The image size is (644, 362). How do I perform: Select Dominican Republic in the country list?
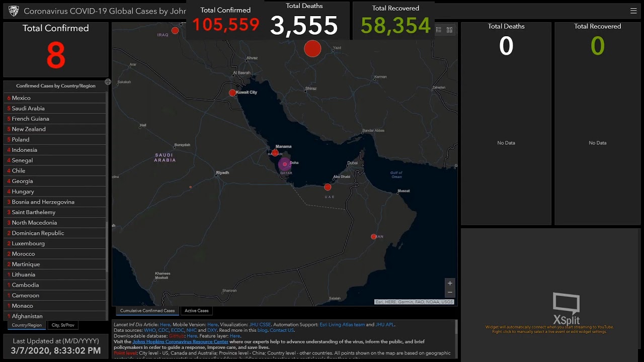coord(55,233)
